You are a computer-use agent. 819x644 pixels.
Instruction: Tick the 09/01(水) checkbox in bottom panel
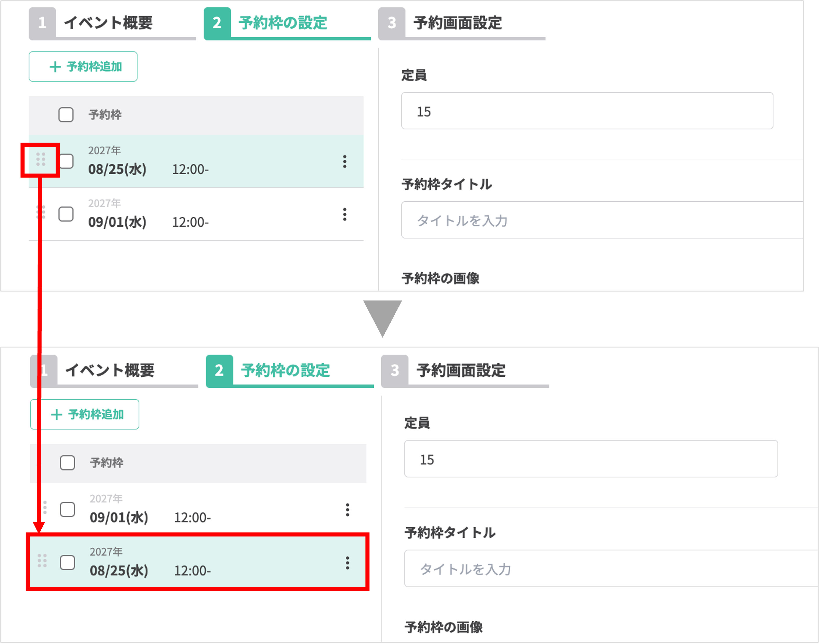tap(68, 509)
